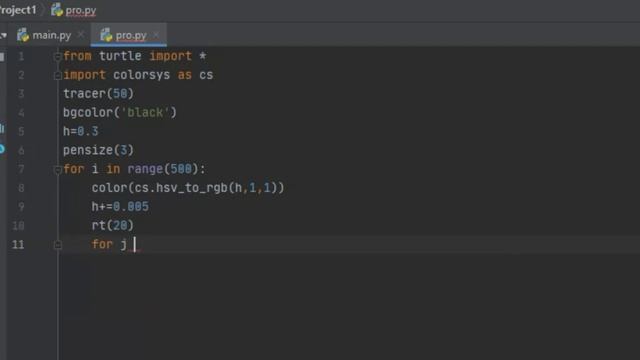The width and height of the screenshot is (640, 360).
Task: Collapse the import block at line 1
Action: (58, 57)
